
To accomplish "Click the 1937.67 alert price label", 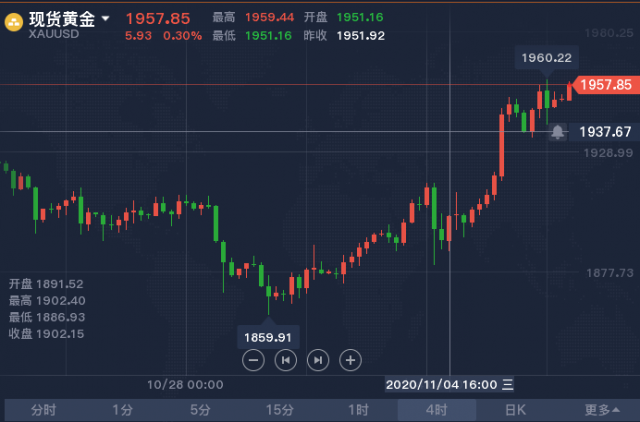I will pyautogui.click(x=605, y=132).
